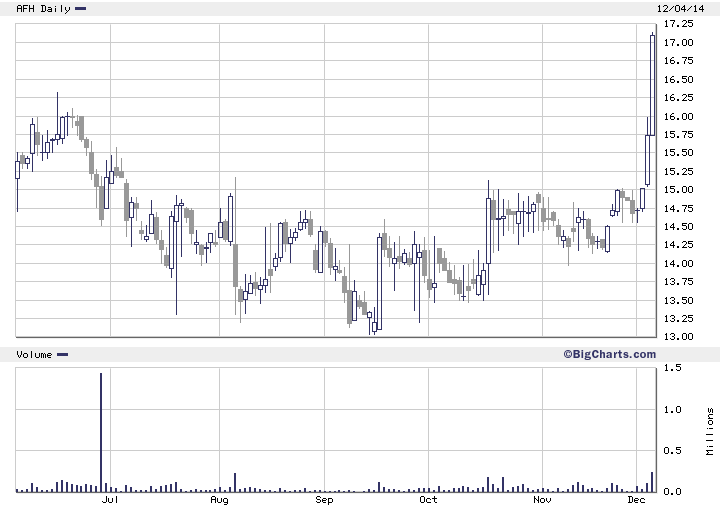720x510 pixels.
Task: Click the latest candlestick peaking near 17.00
Action: point(652,85)
